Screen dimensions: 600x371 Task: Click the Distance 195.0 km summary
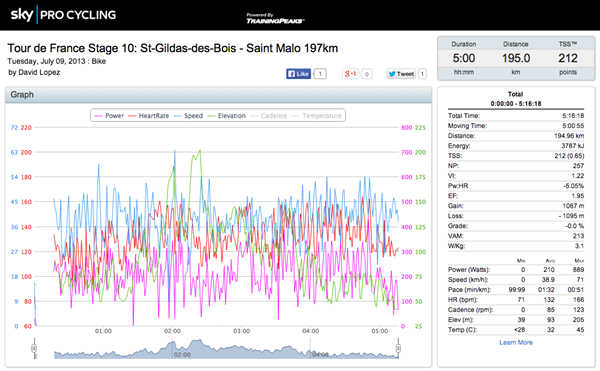(x=516, y=58)
